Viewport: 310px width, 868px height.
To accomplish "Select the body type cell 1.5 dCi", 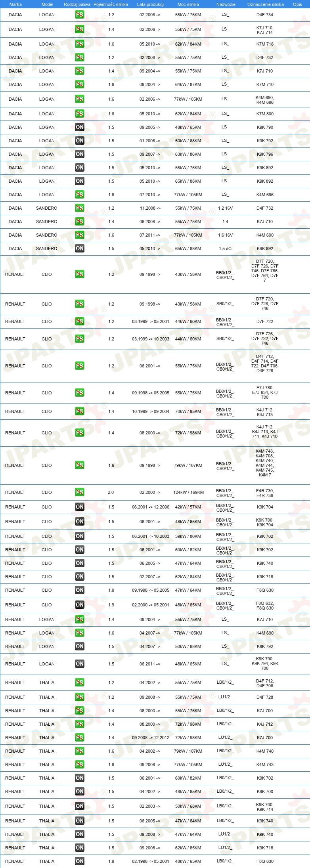I will [x=226, y=249].
